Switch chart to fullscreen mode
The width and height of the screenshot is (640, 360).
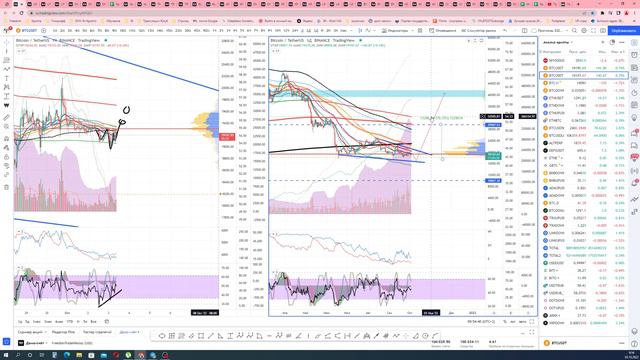(593, 31)
